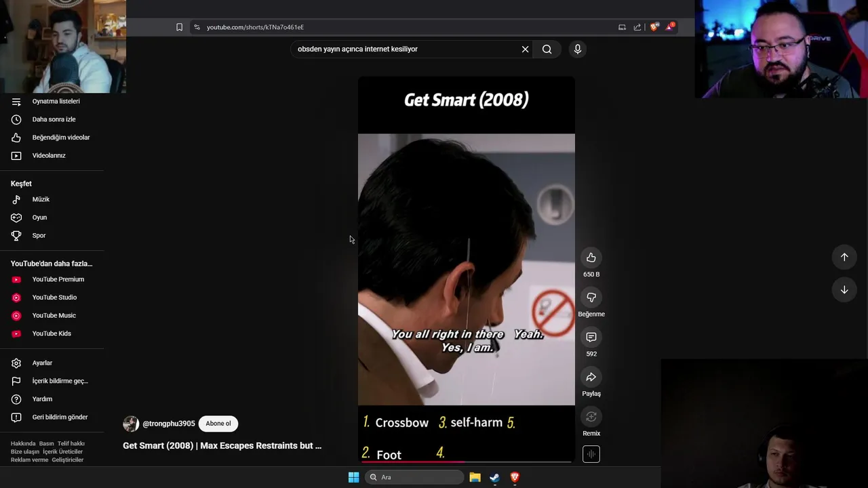
Task: Seek on the red video progress bar
Action: (x=467, y=462)
